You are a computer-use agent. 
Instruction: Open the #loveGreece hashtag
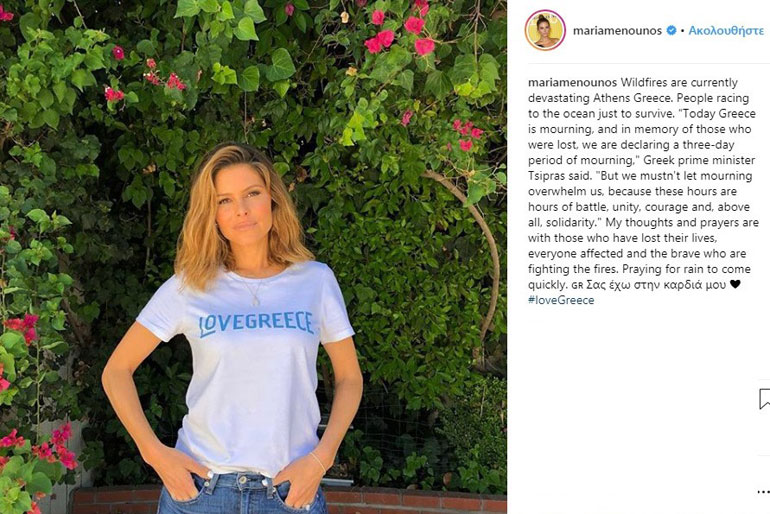[561, 300]
